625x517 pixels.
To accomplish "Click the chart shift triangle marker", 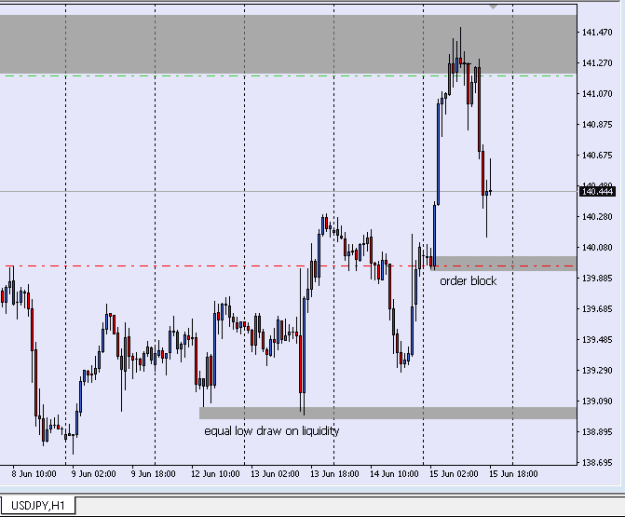I will point(493,7).
